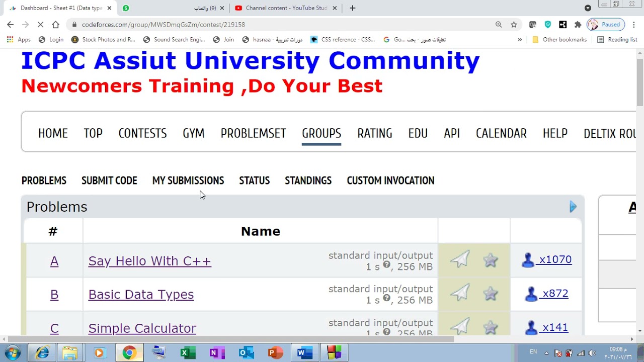
Task: Select STATUS tab
Action: (x=255, y=180)
